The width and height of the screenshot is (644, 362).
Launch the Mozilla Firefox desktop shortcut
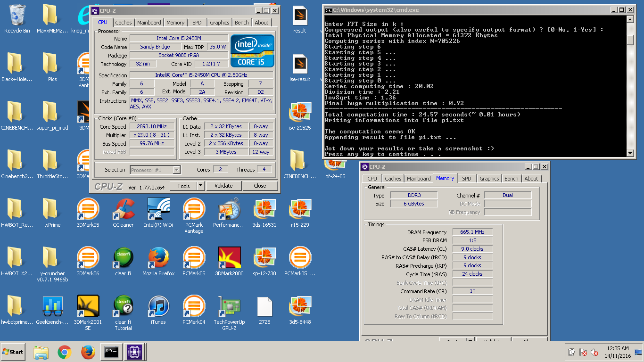158,262
